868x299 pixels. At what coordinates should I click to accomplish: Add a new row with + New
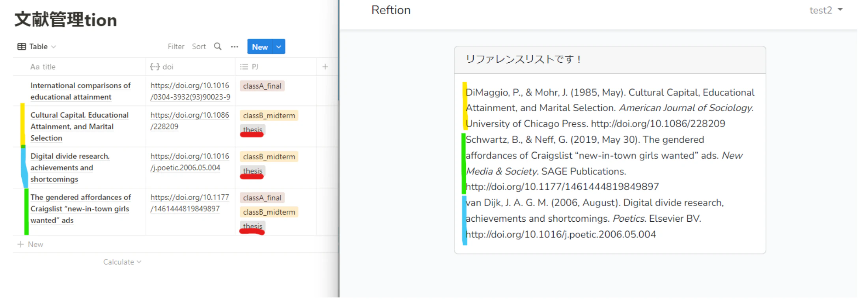[30, 244]
